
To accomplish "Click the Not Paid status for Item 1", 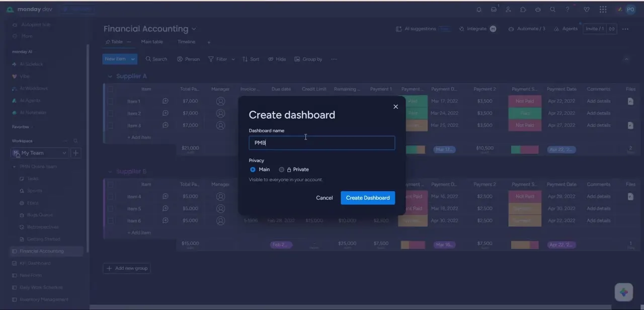I will (525, 101).
